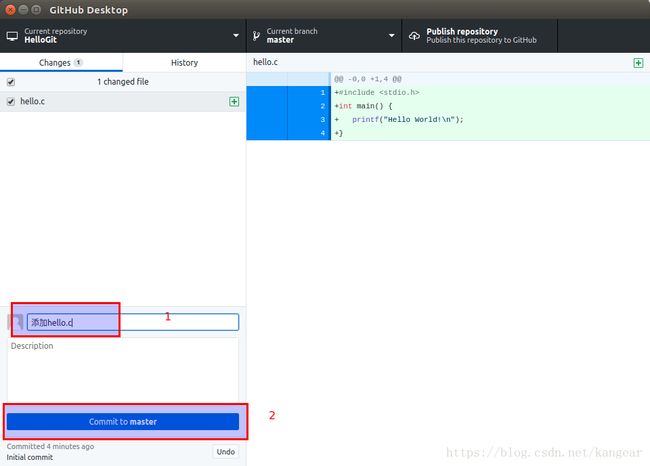This screenshot has height=466, width=650.
Task: Minimize the GitHub Desktop window
Action: coord(23,10)
